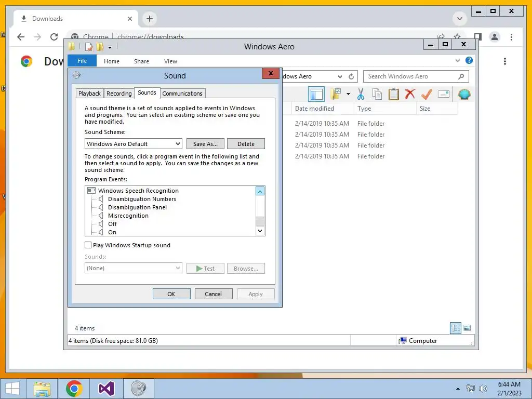Open a new Chrome tab with plus button
Screen dimensions: 532x399
click(x=149, y=19)
